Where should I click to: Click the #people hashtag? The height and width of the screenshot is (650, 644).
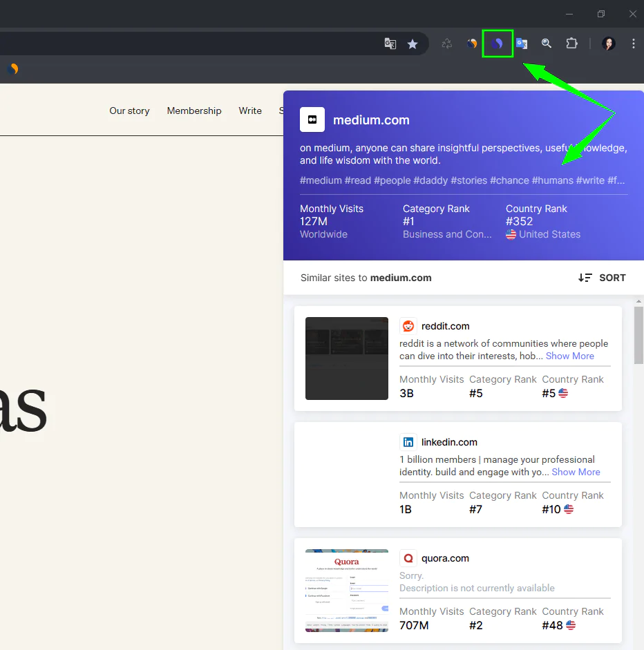click(392, 181)
